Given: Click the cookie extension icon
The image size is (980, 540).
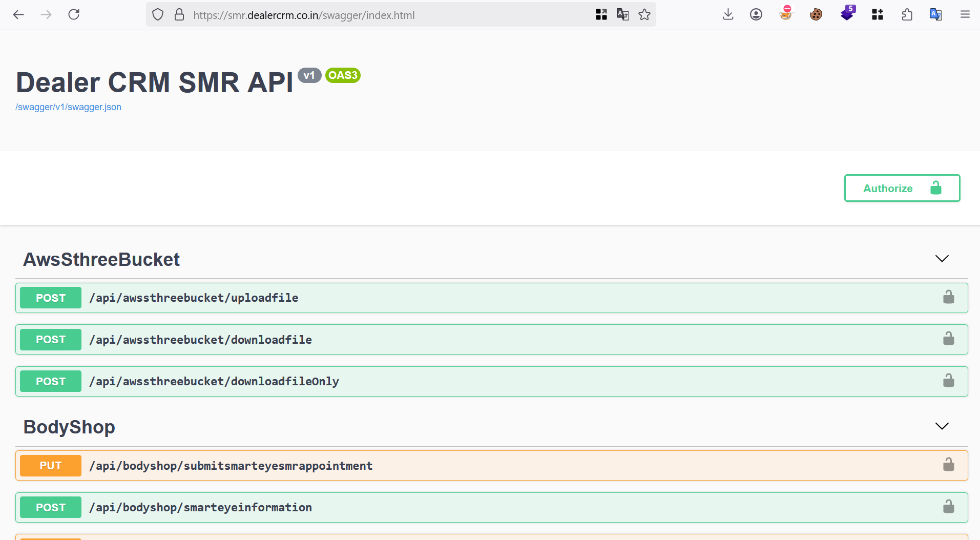Looking at the screenshot, I should point(816,14).
